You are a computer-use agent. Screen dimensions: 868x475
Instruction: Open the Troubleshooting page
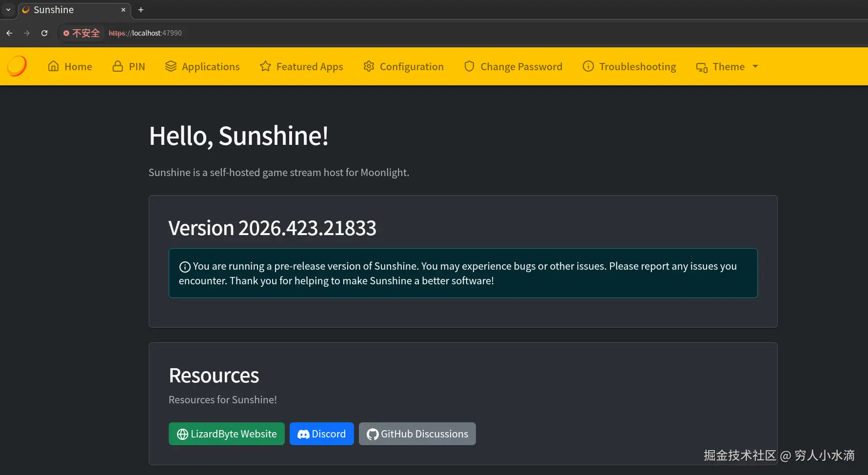630,66
